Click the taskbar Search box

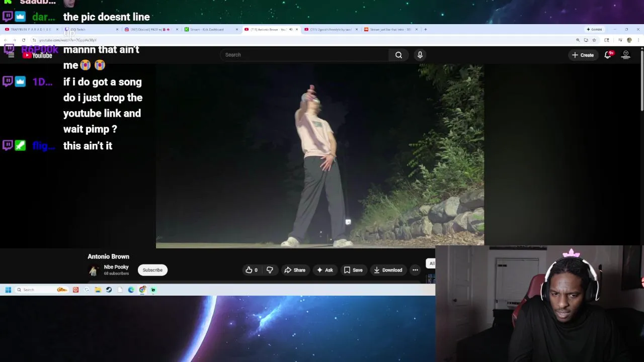click(42, 290)
